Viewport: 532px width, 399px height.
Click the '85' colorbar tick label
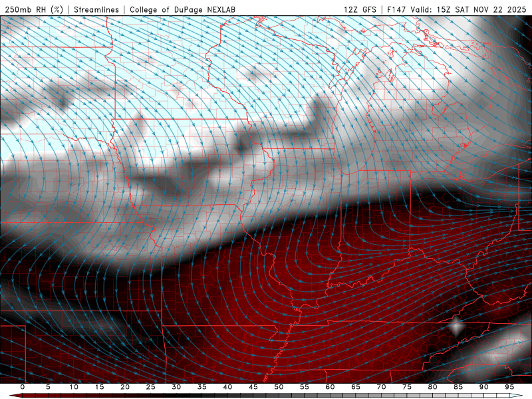click(458, 387)
